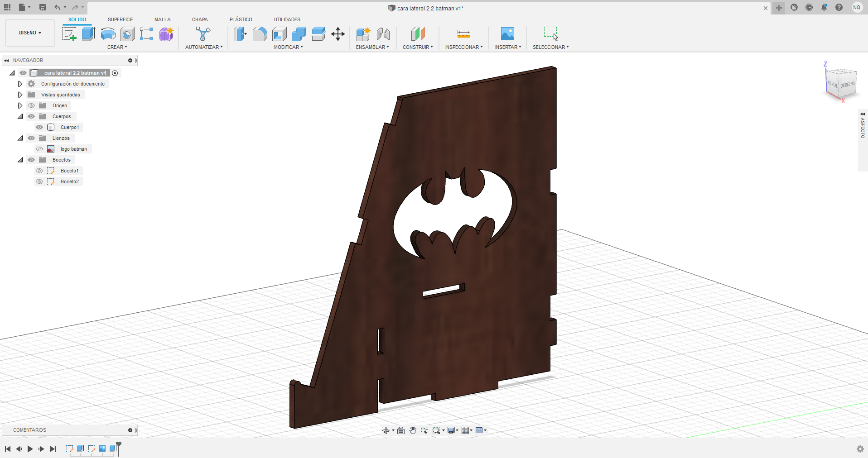Show Boceto1 sketch via eye icon

(x=39, y=171)
